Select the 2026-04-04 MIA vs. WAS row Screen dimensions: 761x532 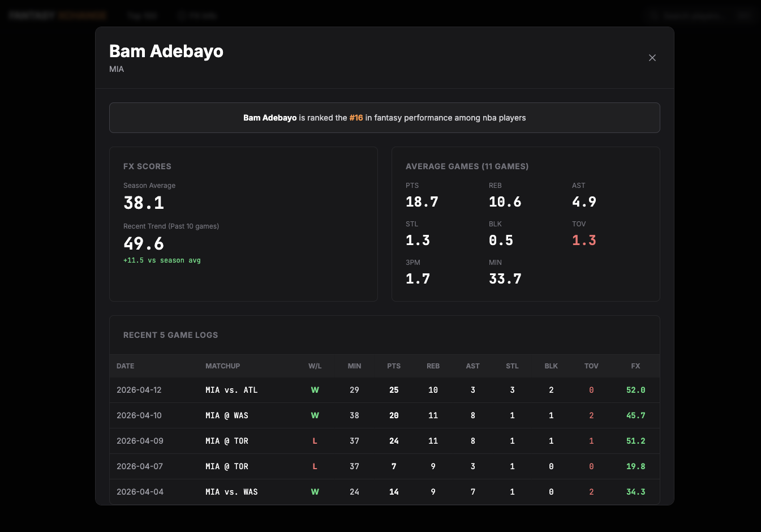coord(385,492)
